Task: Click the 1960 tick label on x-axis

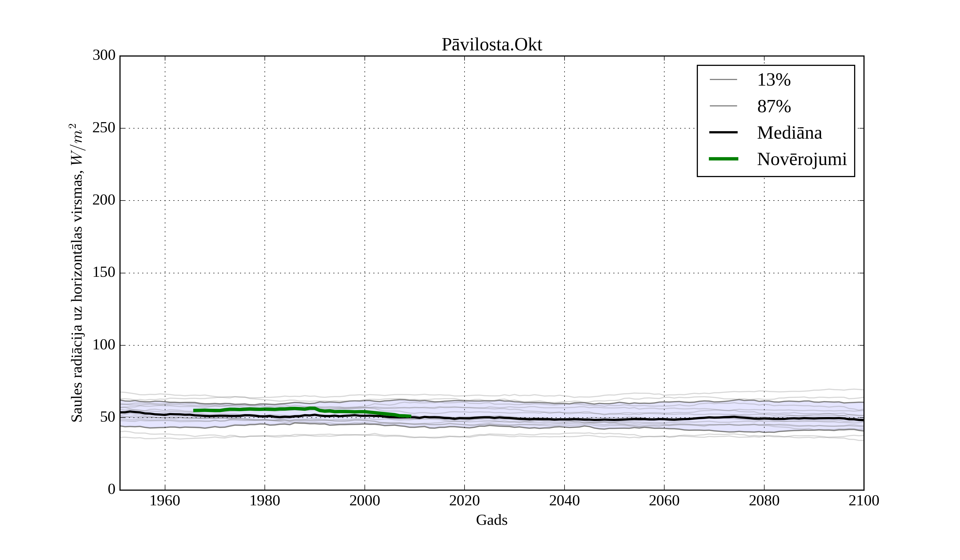Action: tap(165, 501)
